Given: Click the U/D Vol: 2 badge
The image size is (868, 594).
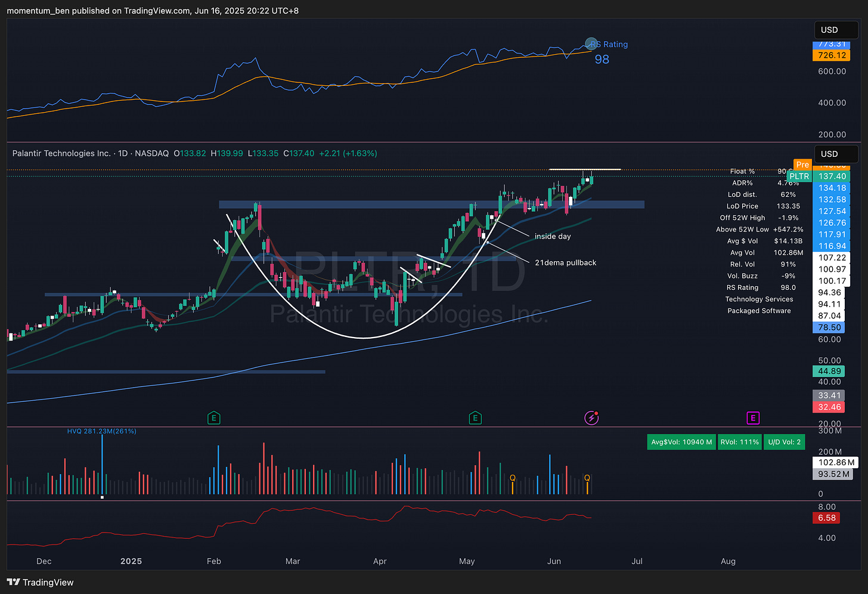Looking at the screenshot, I should click(x=784, y=442).
